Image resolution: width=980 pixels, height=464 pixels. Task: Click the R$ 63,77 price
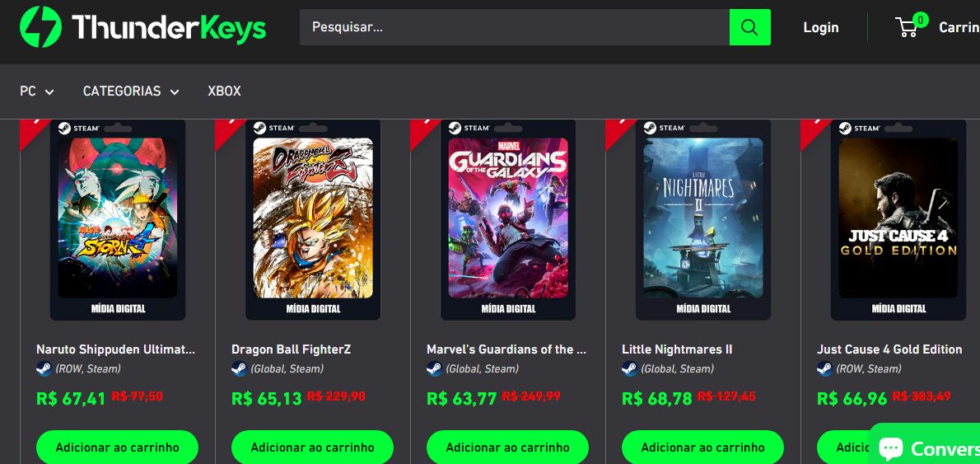pos(462,398)
